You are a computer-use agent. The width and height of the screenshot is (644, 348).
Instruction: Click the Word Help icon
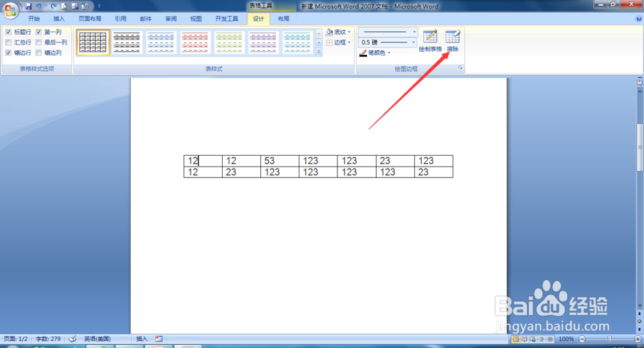(x=639, y=19)
